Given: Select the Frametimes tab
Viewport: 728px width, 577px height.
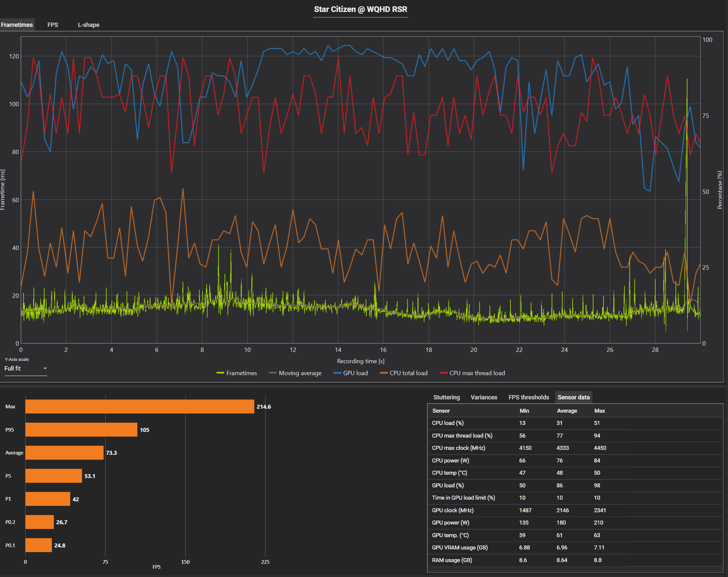Looking at the screenshot, I should [x=17, y=25].
